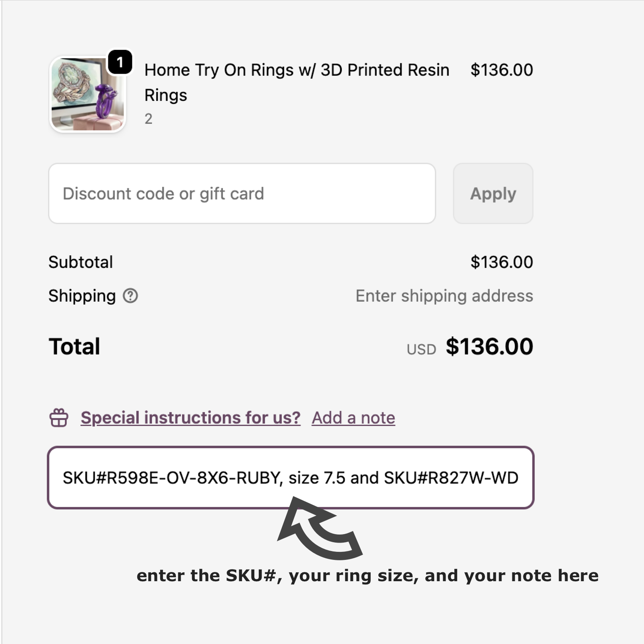Click the Subtotal amount of $136.00
Screen dimensions: 644x644
(x=502, y=262)
